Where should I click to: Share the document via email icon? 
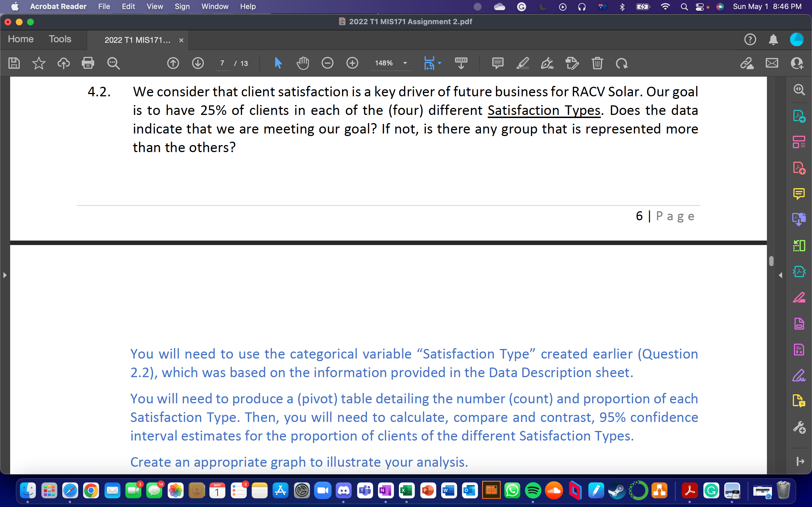click(772, 63)
